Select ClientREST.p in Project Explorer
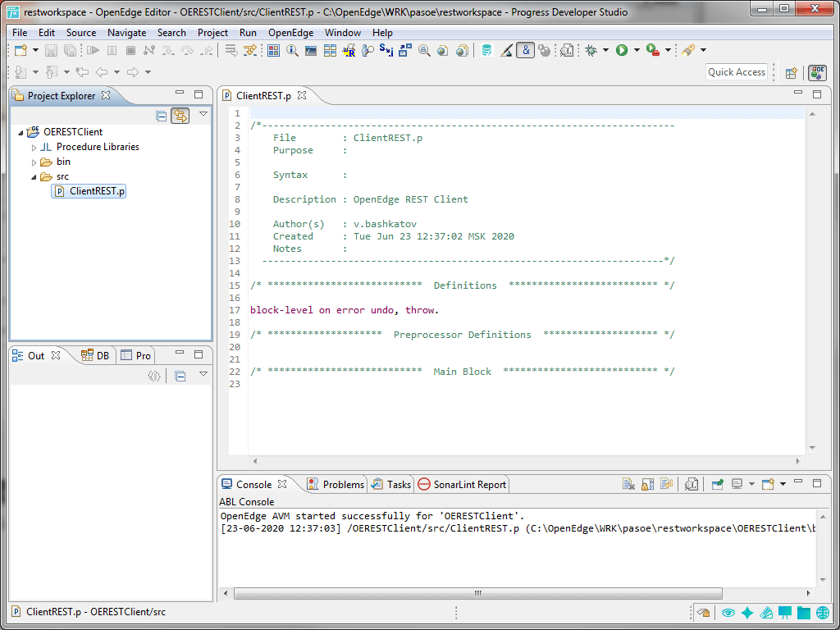The image size is (840, 630). [89, 191]
